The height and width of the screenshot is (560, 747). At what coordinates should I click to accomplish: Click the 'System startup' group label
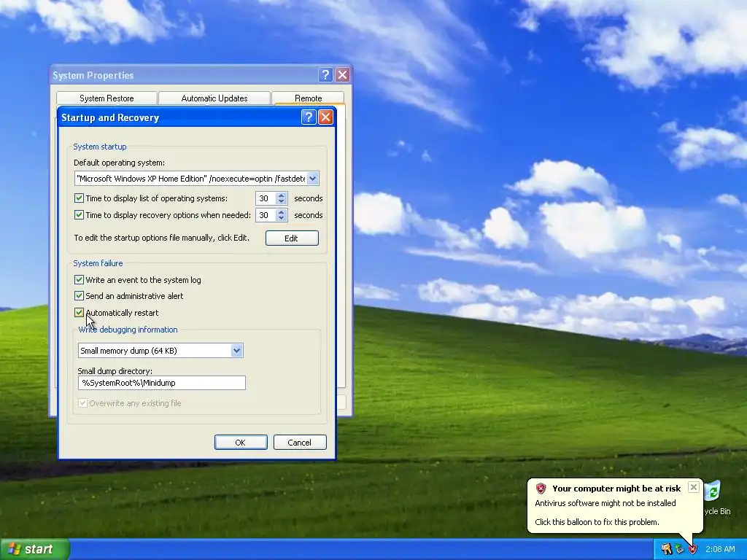(x=99, y=147)
